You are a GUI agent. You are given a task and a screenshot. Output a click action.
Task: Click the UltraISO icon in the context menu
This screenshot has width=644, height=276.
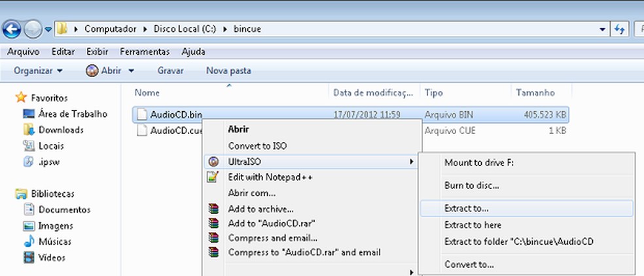[x=213, y=161]
